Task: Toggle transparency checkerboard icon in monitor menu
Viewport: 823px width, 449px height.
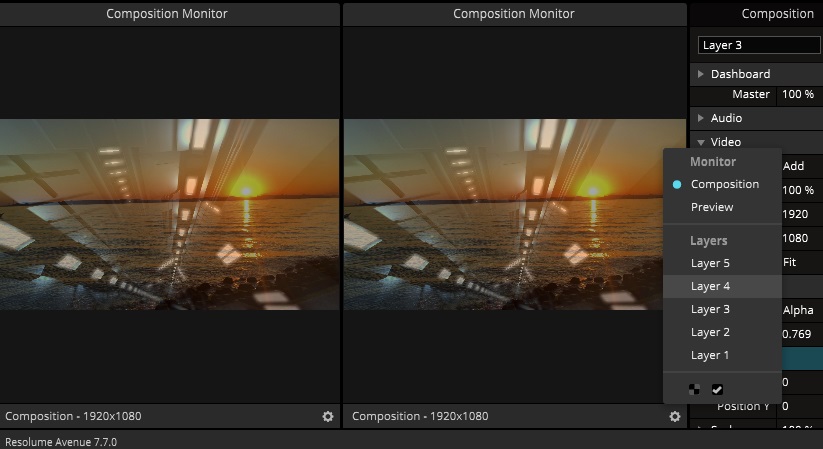Action: [694, 389]
